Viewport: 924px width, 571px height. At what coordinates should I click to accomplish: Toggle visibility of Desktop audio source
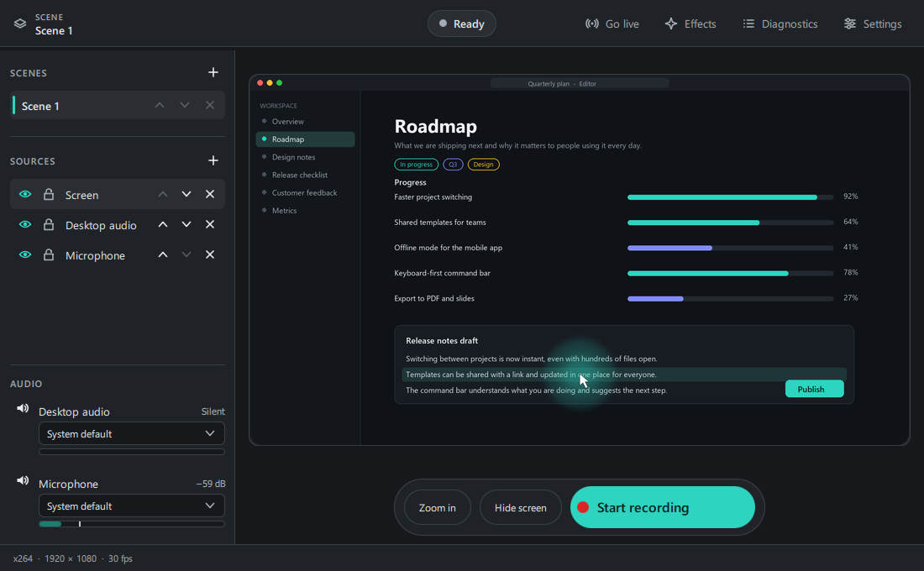(24, 224)
